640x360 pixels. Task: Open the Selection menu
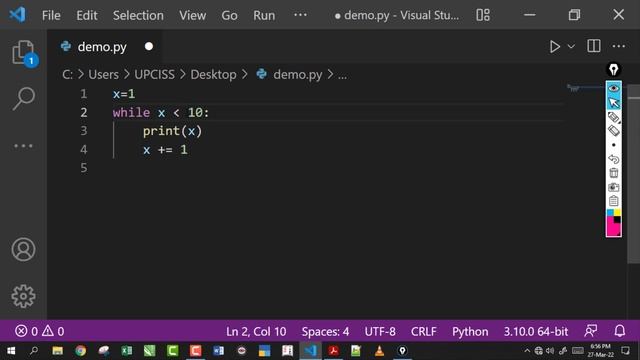138,16
